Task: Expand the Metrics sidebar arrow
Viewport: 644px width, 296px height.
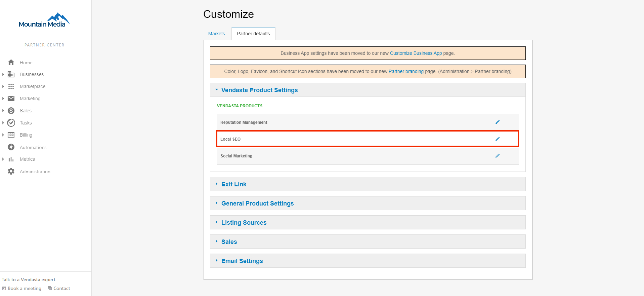Action: coord(3,159)
